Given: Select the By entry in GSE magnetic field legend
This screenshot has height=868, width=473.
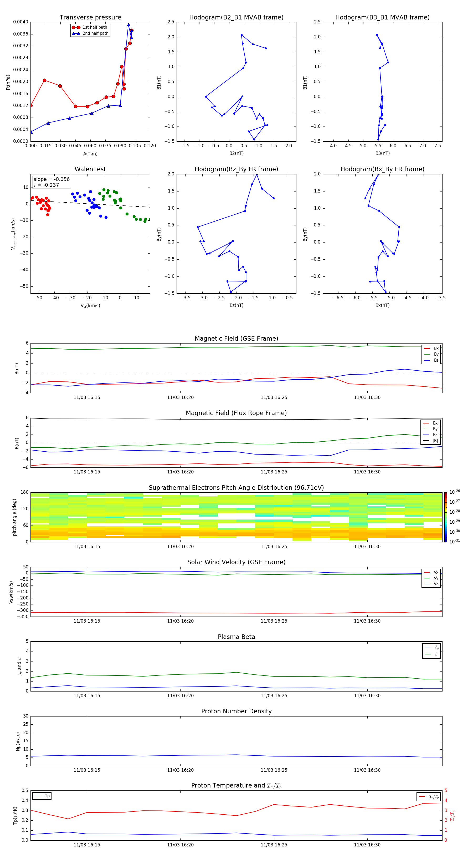Looking at the screenshot, I should [x=431, y=354].
